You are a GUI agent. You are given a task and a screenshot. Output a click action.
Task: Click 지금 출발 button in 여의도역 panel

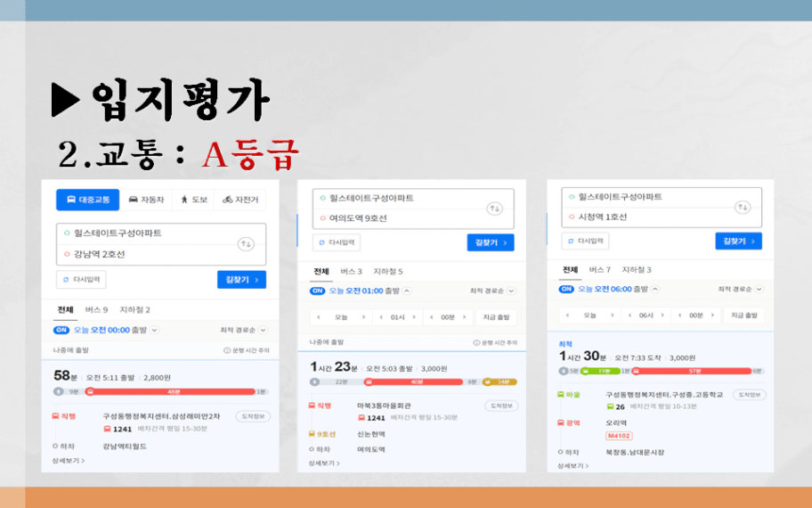[x=496, y=317]
